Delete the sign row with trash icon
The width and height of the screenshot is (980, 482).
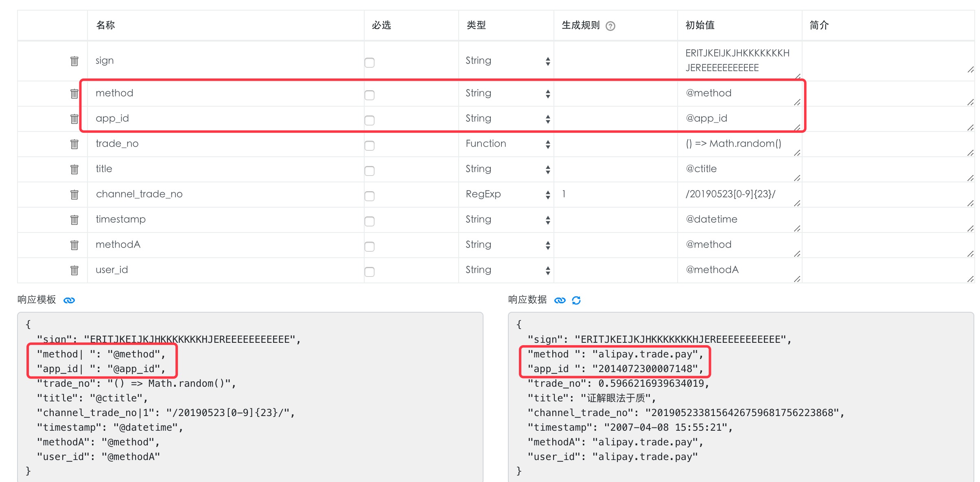coord(74,61)
